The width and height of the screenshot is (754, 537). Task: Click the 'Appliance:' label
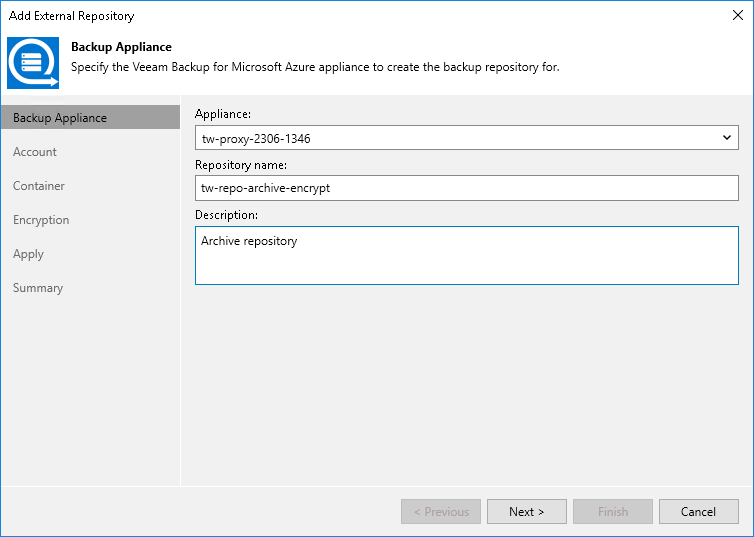click(x=223, y=114)
